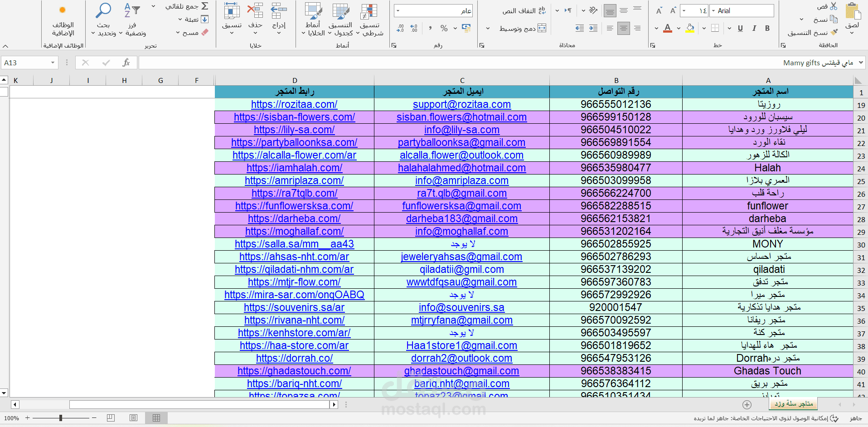Toggle Italic formatting
Image resolution: width=868 pixels, height=427 pixels.
pos(754,28)
